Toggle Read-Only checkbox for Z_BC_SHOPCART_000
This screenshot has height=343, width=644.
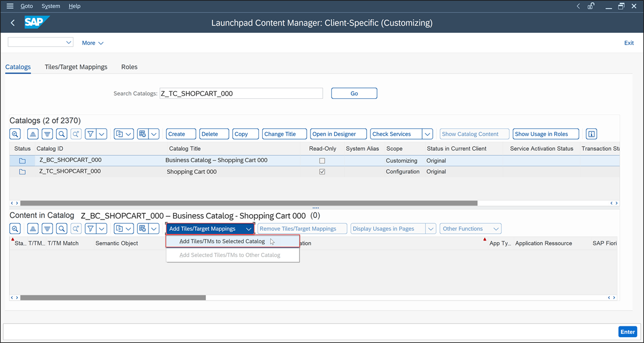322,160
